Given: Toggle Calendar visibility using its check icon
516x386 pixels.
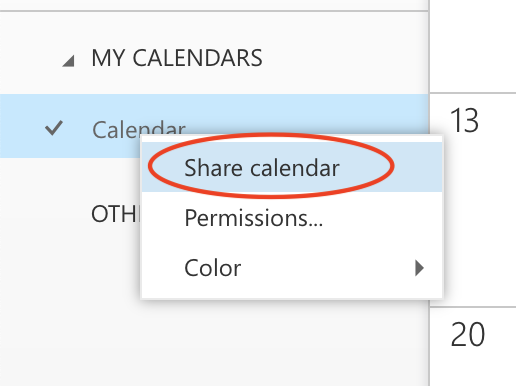Looking at the screenshot, I should coord(54,128).
